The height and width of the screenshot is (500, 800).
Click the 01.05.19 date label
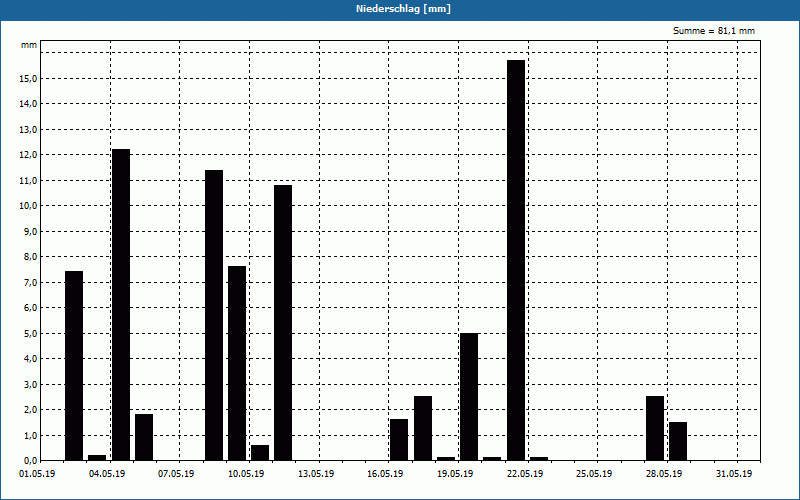coord(37,474)
